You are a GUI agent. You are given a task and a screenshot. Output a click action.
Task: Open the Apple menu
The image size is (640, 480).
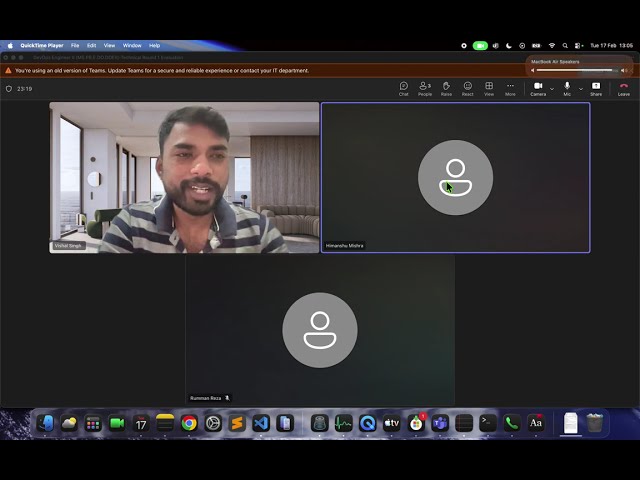10,45
